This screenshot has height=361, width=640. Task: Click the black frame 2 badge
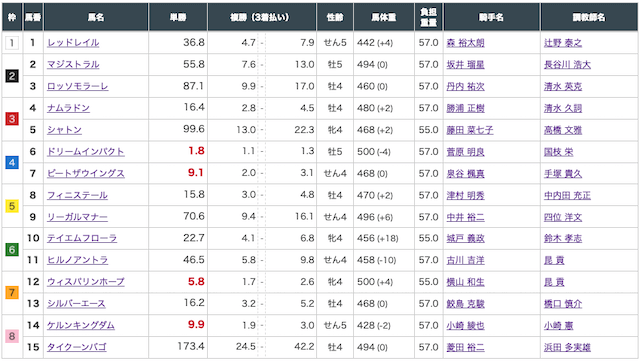[12, 76]
